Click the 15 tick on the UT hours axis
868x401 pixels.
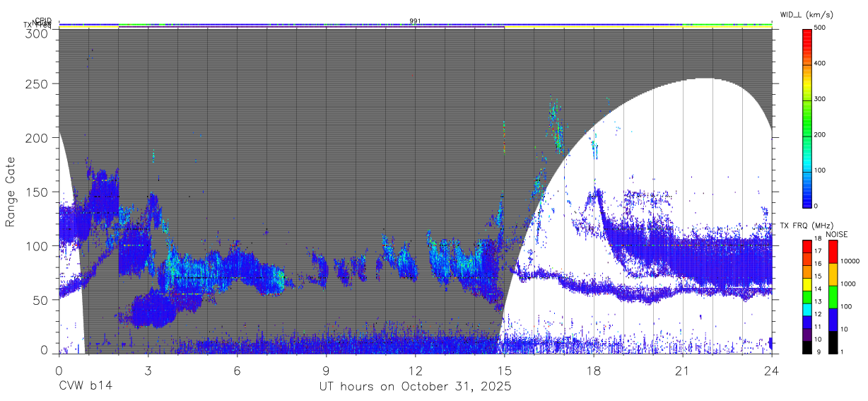point(504,370)
